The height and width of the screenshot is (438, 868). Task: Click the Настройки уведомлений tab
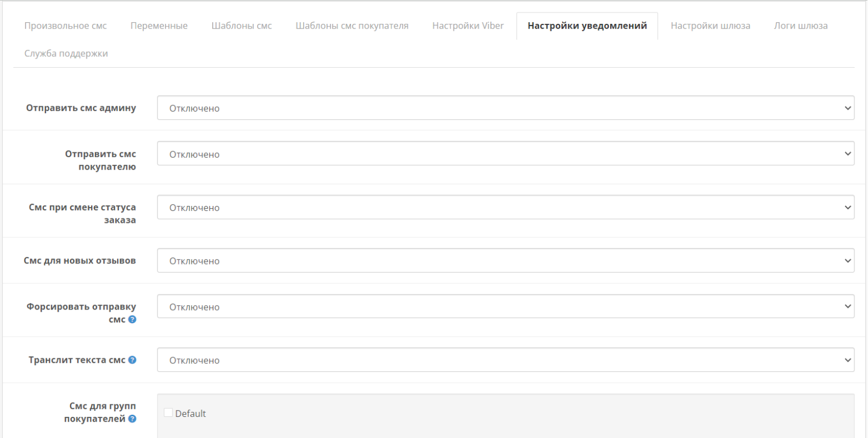(x=587, y=25)
